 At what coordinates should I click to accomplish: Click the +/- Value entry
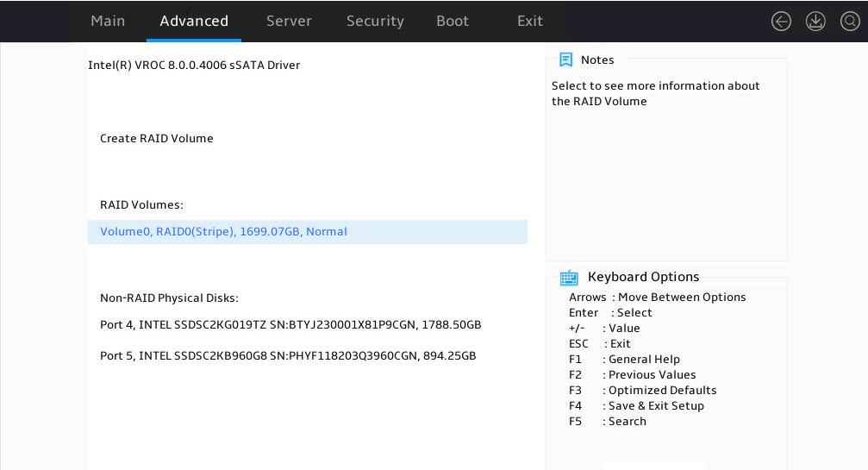604,329
